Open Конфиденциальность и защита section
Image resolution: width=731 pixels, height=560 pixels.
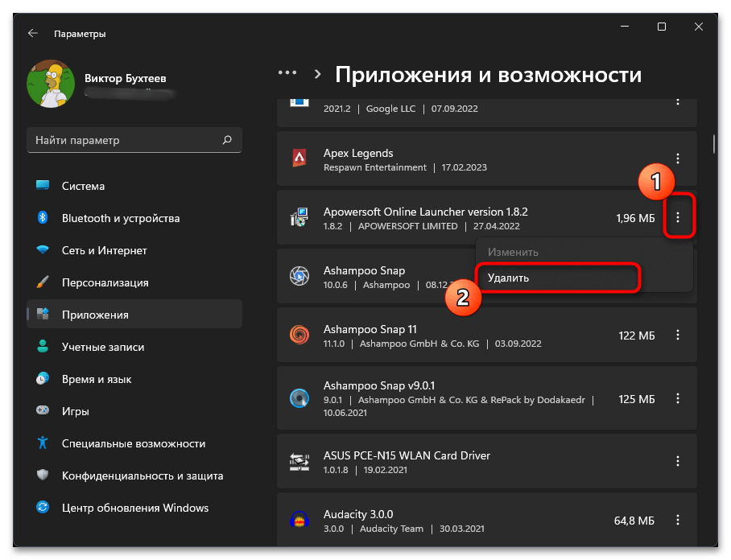click(x=134, y=476)
